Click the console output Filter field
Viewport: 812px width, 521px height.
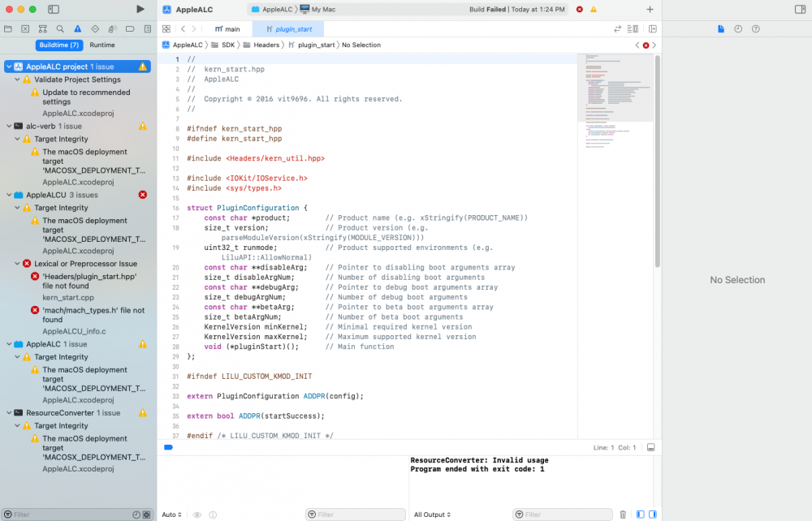pos(563,515)
